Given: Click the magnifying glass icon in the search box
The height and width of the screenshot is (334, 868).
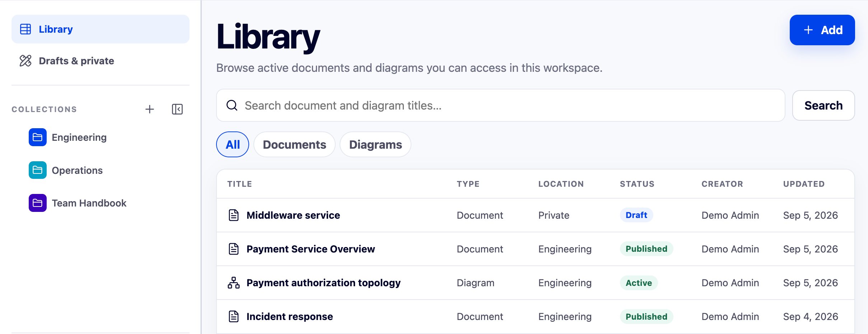Looking at the screenshot, I should click(x=232, y=105).
